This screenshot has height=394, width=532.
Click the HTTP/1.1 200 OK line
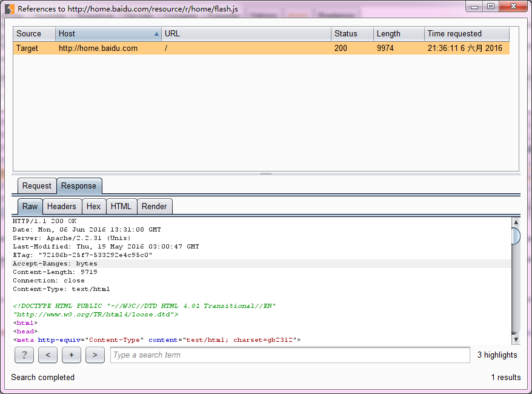click(x=44, y=221)
